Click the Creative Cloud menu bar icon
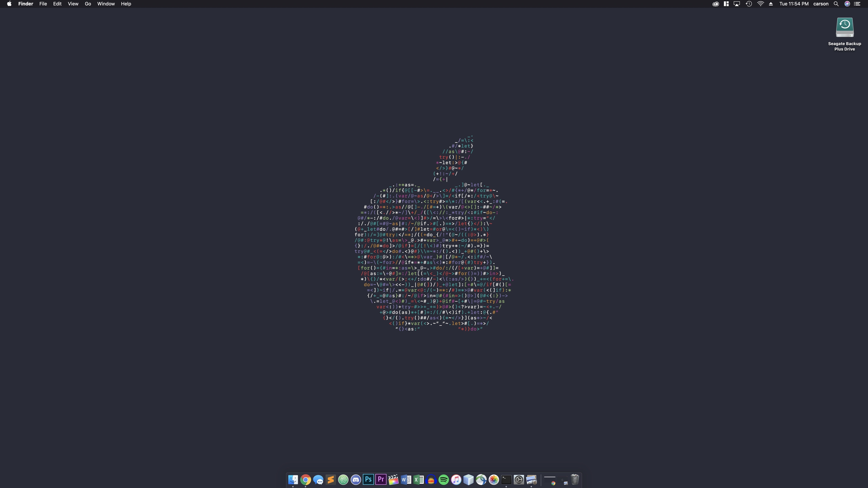This screenshot has width=868, height=488. 715,4
